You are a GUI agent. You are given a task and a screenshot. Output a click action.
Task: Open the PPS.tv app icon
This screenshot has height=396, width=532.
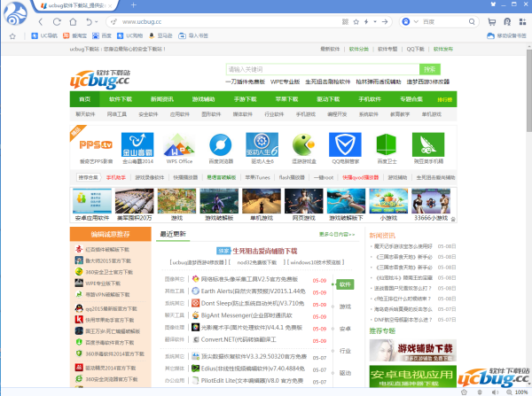tap(96, 144)
